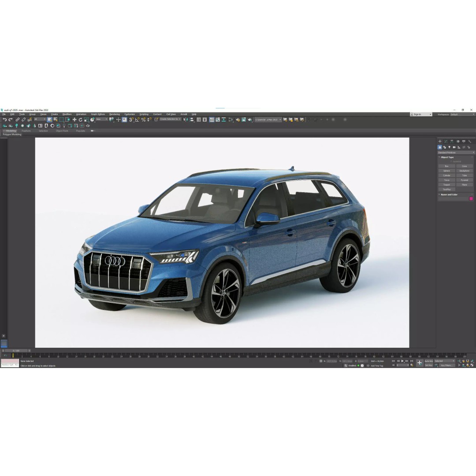Open the Modifiers menu

(x=67, y=115)
